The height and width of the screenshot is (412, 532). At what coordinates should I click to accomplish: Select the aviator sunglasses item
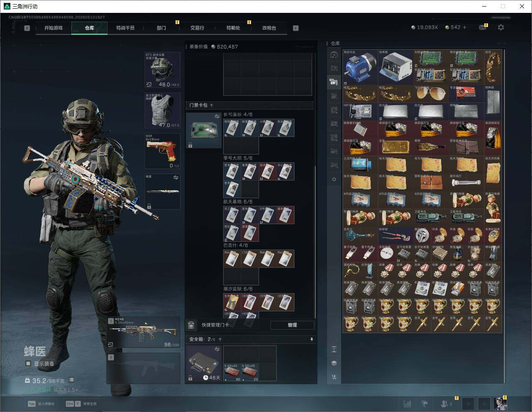pyautogui.click(x=431, y=94)
